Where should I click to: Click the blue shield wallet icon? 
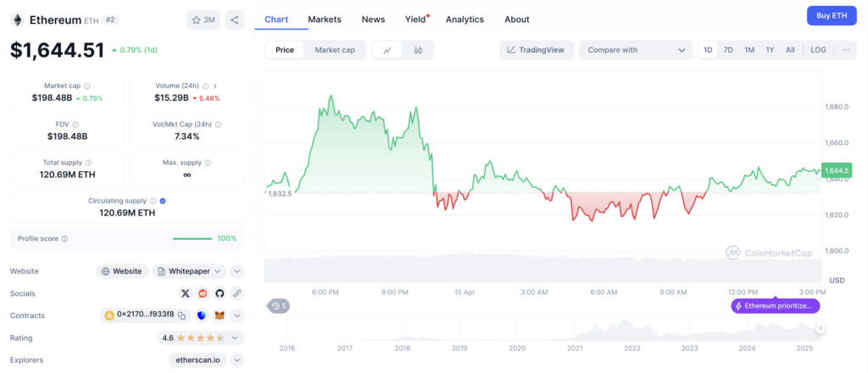[x=202, y=315]
